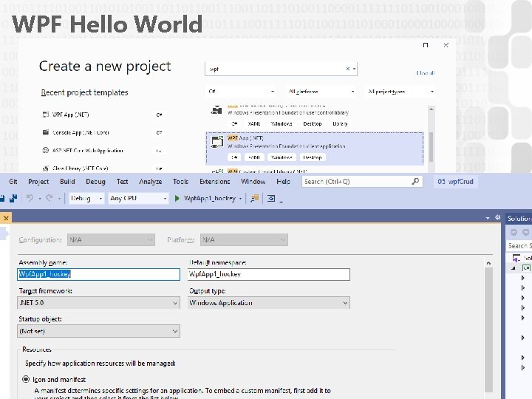Open dropdown arrow next to WpfApp1_hockey start

click(241, 199)
